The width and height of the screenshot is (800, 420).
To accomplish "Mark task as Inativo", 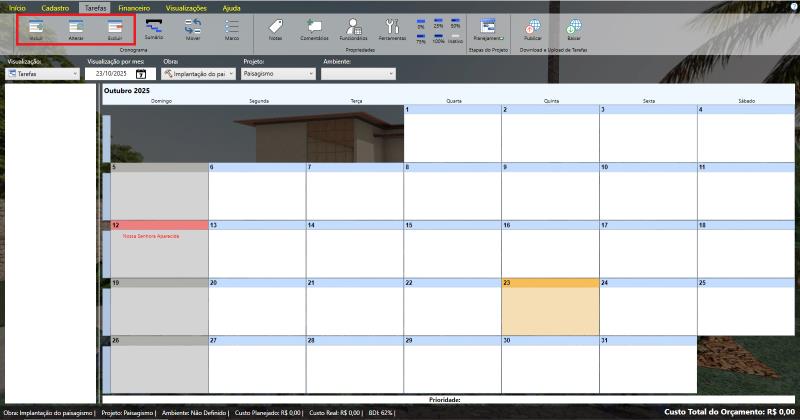I will (455, 39).
